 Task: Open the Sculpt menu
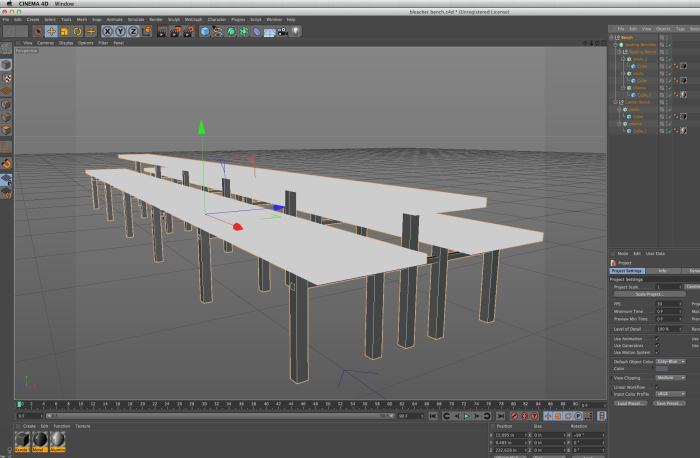(x=174, y=20)
